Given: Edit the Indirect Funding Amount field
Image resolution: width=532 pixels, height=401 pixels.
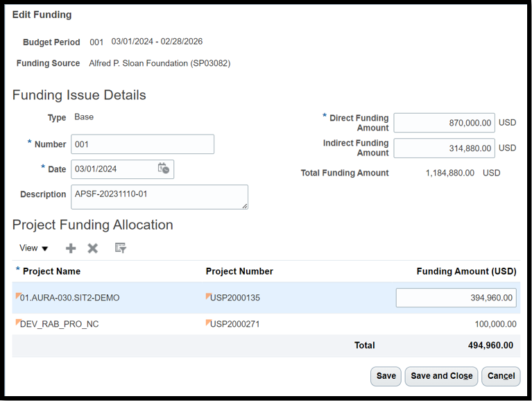Looking at the screenshot, I should 444,148.
